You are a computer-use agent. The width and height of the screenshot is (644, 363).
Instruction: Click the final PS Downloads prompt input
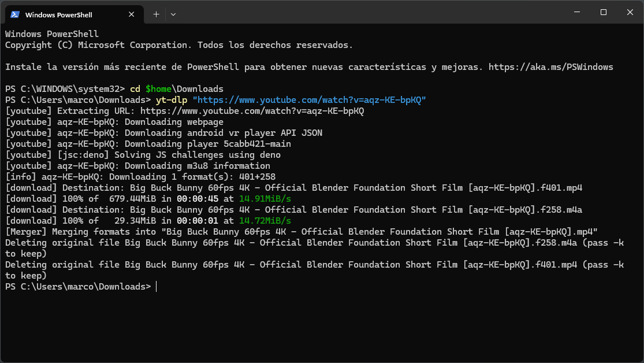click(156, 287)
